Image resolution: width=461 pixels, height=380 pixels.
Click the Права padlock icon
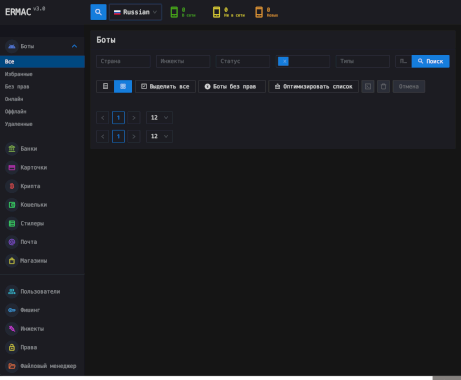pos(12,347)
